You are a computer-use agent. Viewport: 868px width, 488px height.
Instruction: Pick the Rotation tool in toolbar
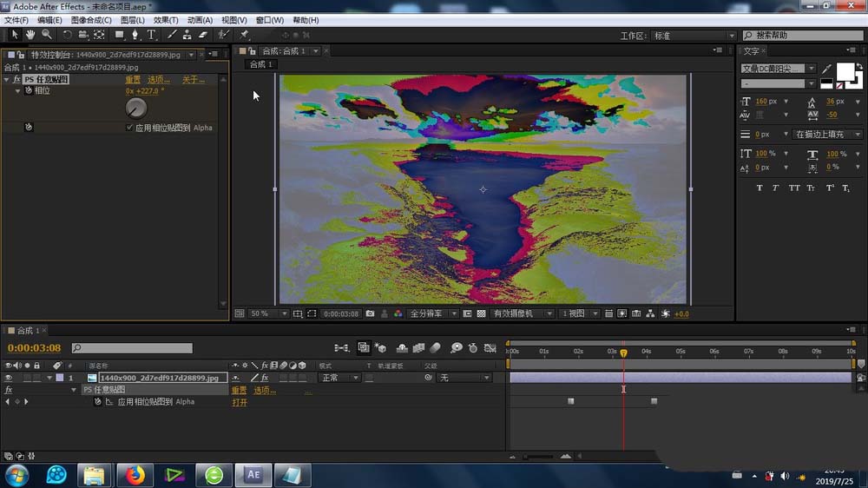(67, 35)
